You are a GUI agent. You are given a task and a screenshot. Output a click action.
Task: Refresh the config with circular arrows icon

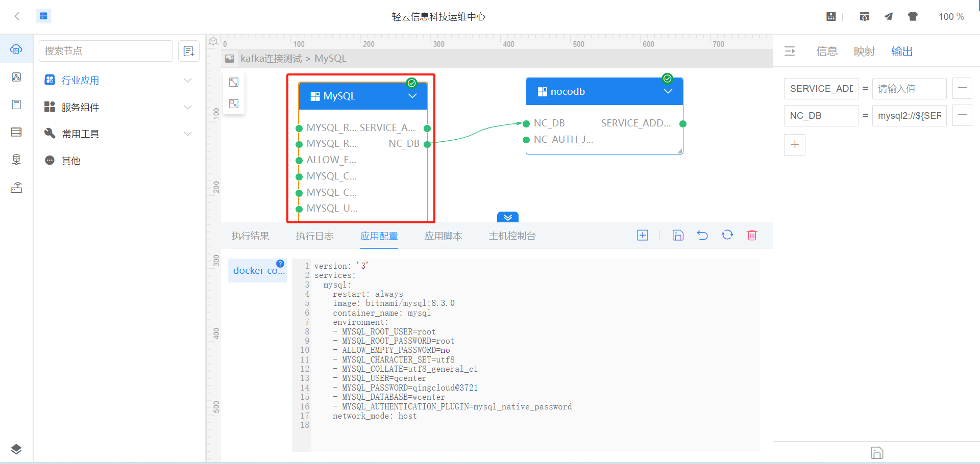pos(727,235)
